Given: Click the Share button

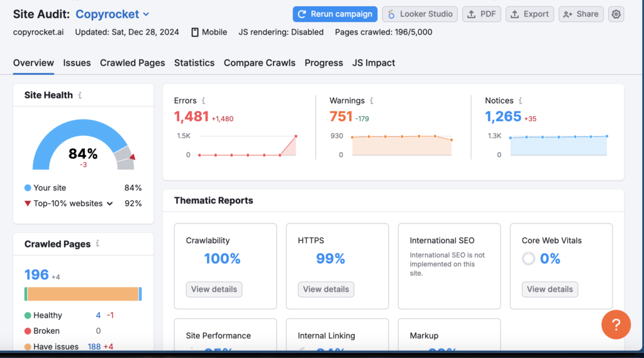Looking at the screenshot, I should [580, 14].
